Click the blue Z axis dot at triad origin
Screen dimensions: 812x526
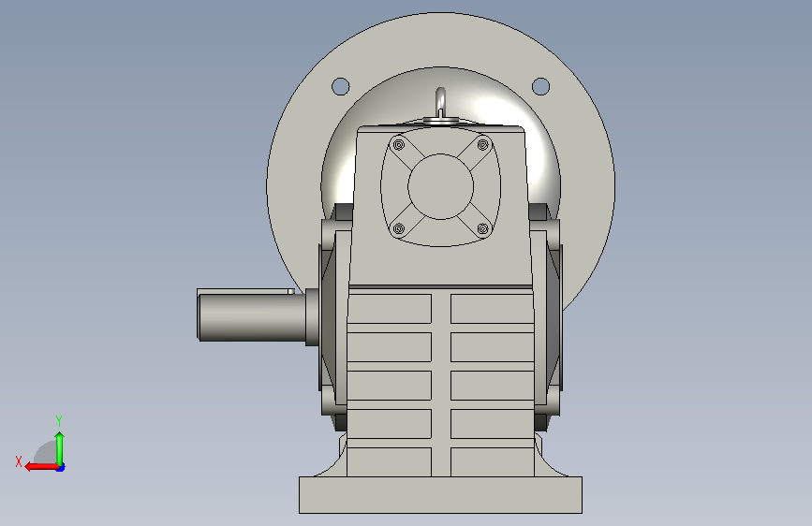[61, 467]
